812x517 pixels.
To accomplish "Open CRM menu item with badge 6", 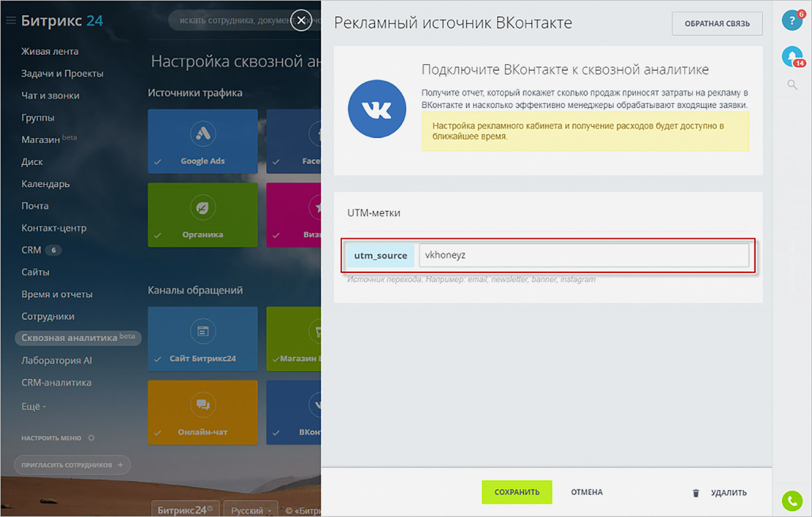I will 41,250.
